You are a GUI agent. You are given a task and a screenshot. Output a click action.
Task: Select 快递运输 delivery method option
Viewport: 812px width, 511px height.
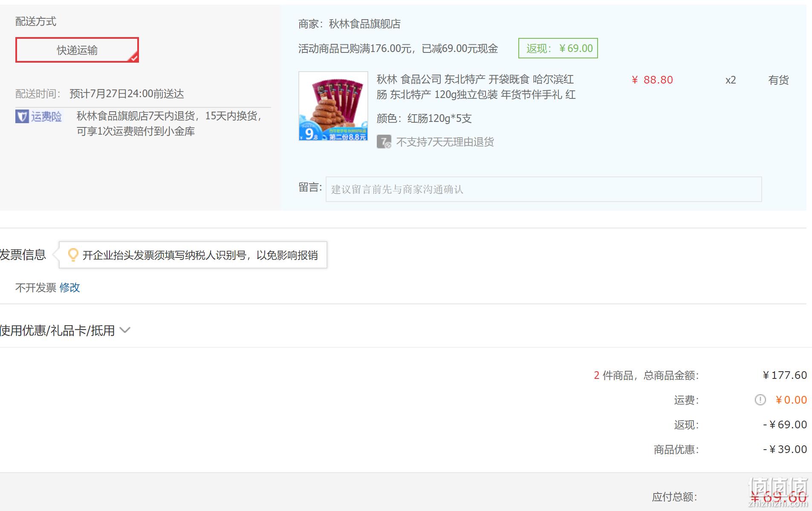(77, 50)
